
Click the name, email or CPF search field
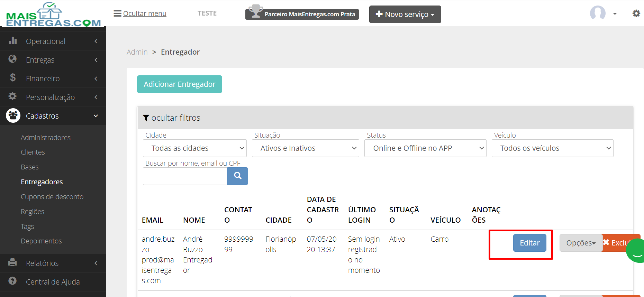(x=185, y=176)
